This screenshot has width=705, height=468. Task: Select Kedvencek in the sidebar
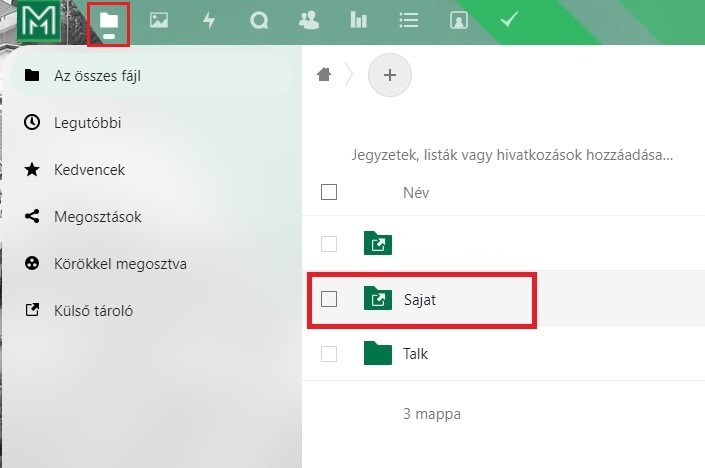[89, 170]
